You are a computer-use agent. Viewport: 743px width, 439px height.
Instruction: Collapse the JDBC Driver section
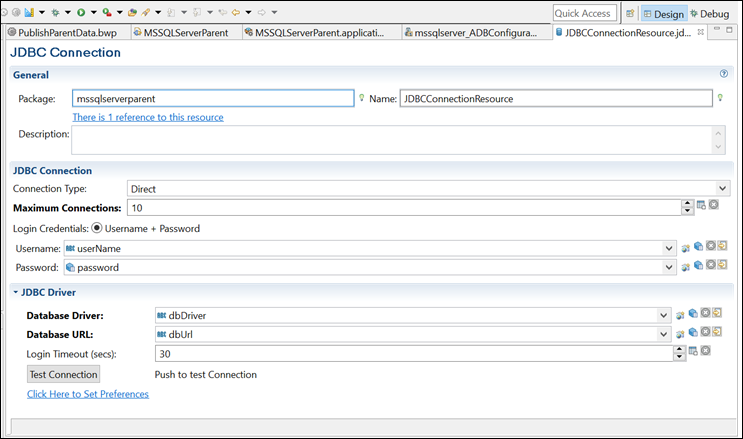(15, 292)
